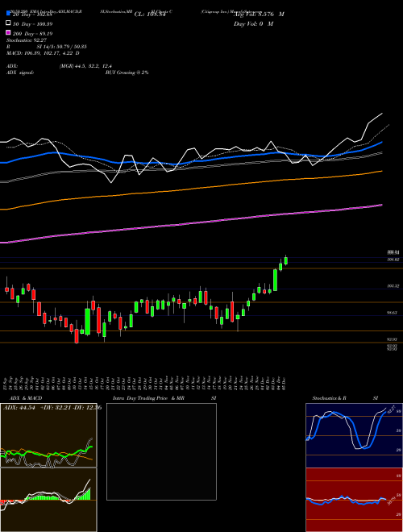Click the magenta 200 Day legend swatch
Image resolution: width=403 pixels, height=532 pixels.
coord(8,32)
